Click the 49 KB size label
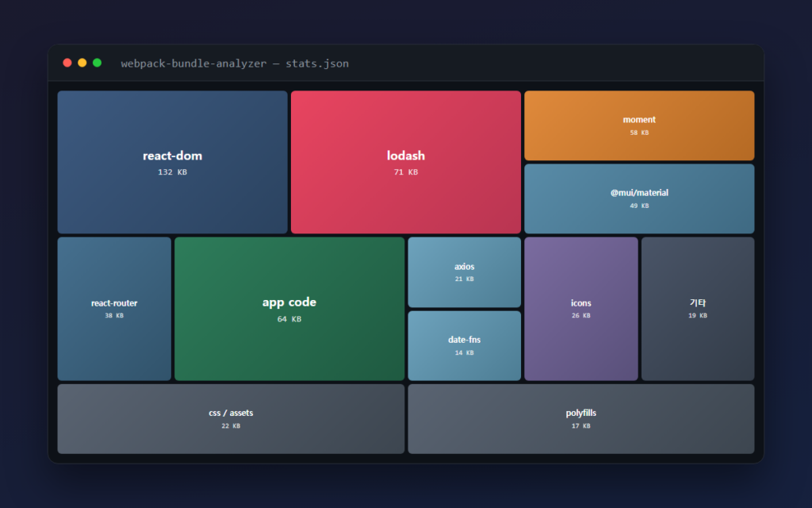 (639, 206)
